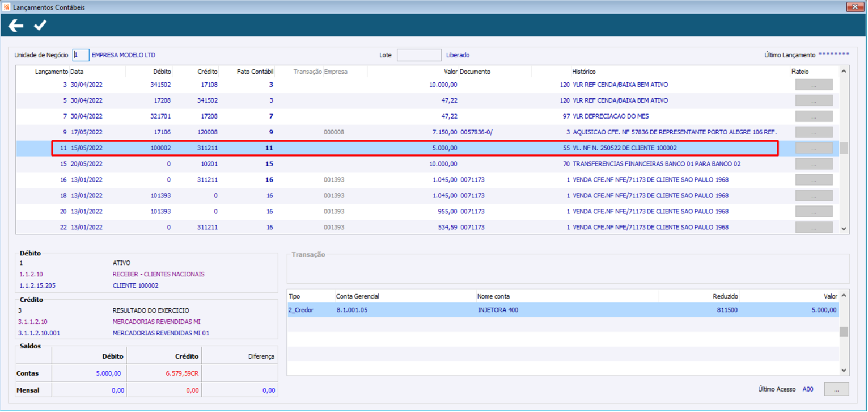868x412 pixels.
Task: Click the Débito column header
Action: [x=162, y=72]
